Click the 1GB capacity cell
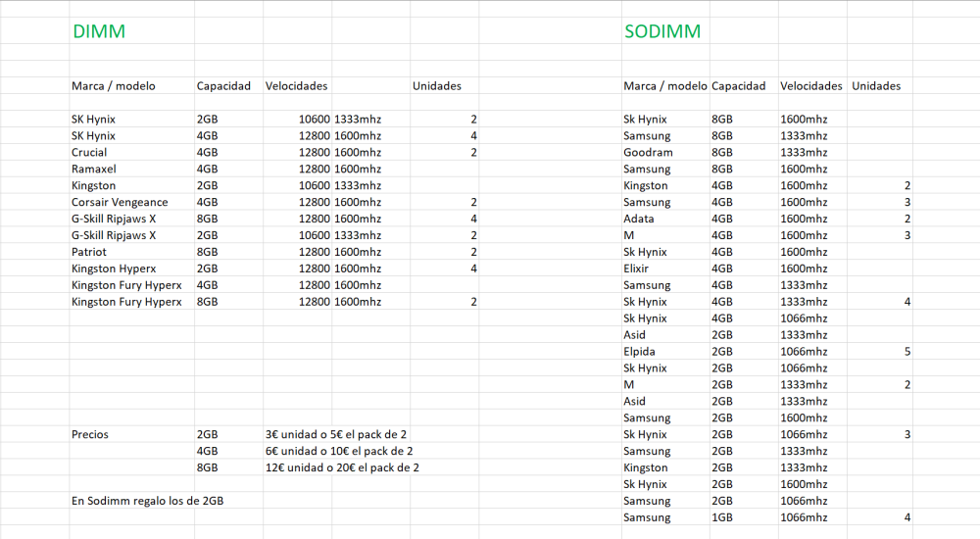This screenshot has width=980, height=539. coord(722,517)
